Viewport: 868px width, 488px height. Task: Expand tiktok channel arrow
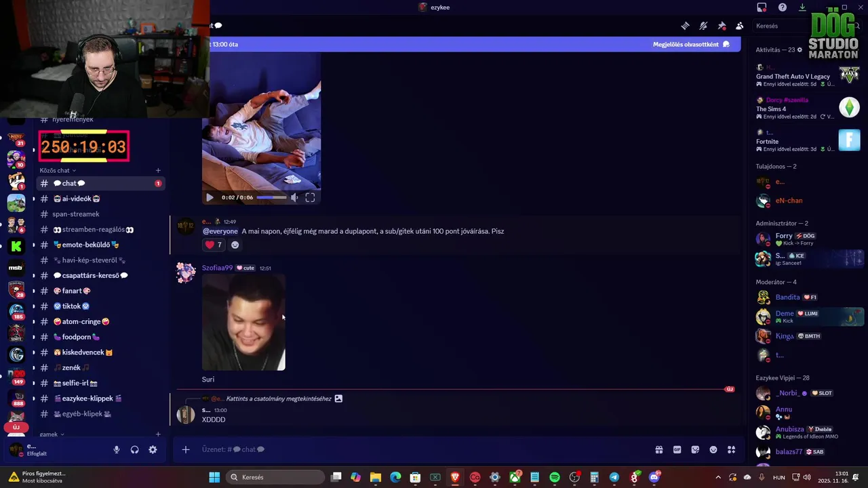34,306
